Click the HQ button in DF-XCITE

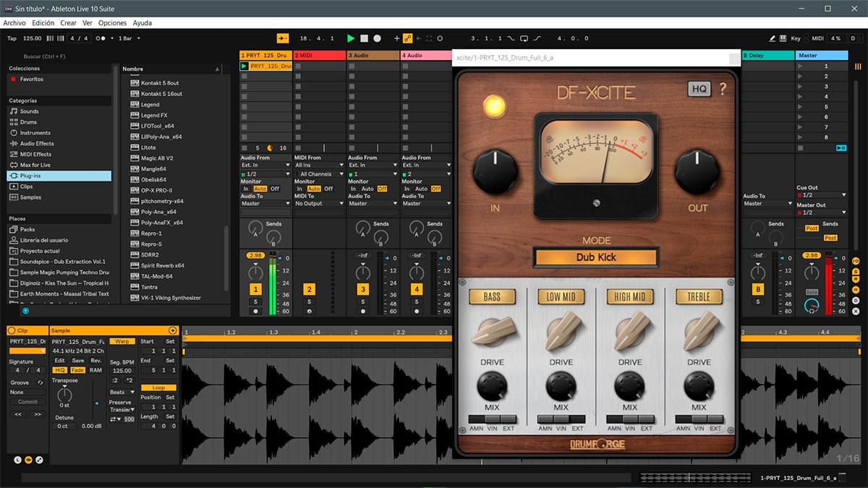[699, 89]
